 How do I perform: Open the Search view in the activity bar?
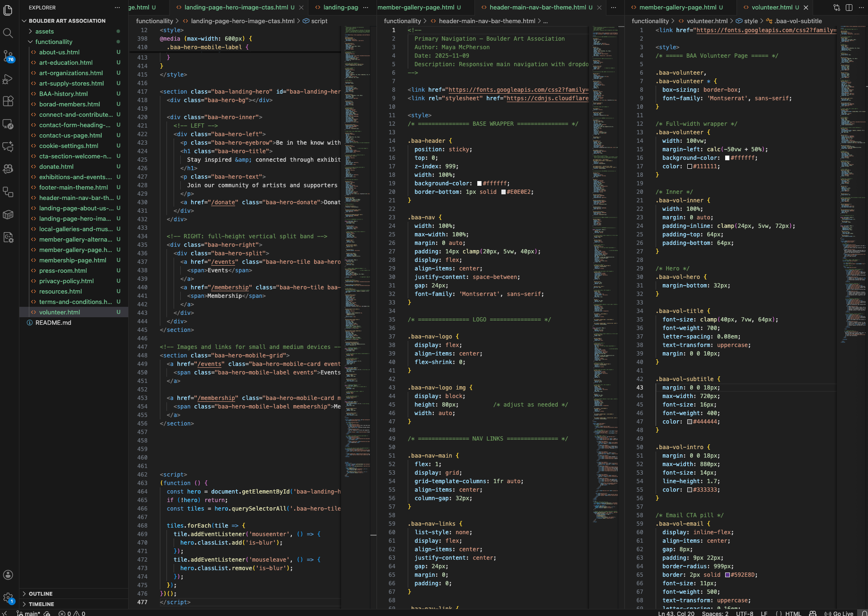click(x=9, y=33)
